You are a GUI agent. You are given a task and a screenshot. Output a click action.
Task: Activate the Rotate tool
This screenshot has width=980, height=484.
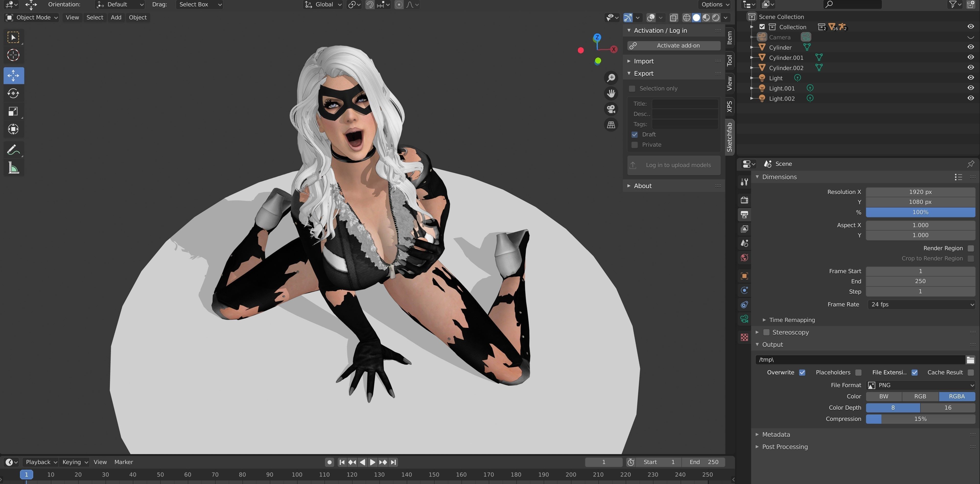coord(13,93)
